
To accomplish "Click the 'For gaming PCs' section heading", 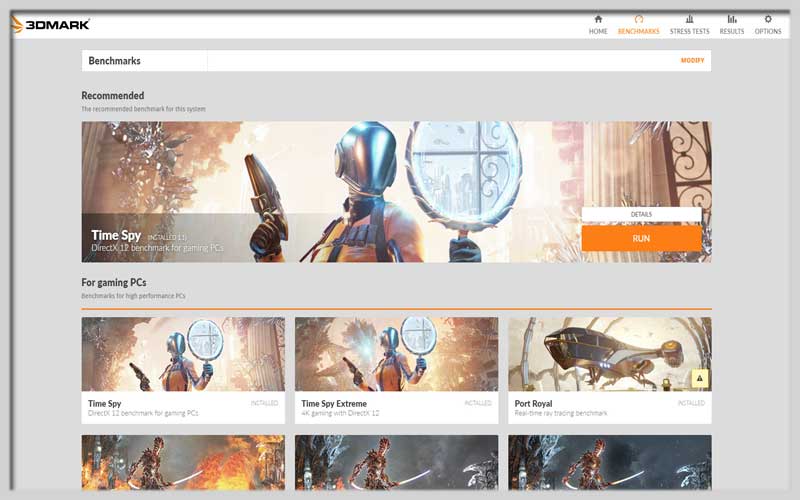I will click(114, 282).
